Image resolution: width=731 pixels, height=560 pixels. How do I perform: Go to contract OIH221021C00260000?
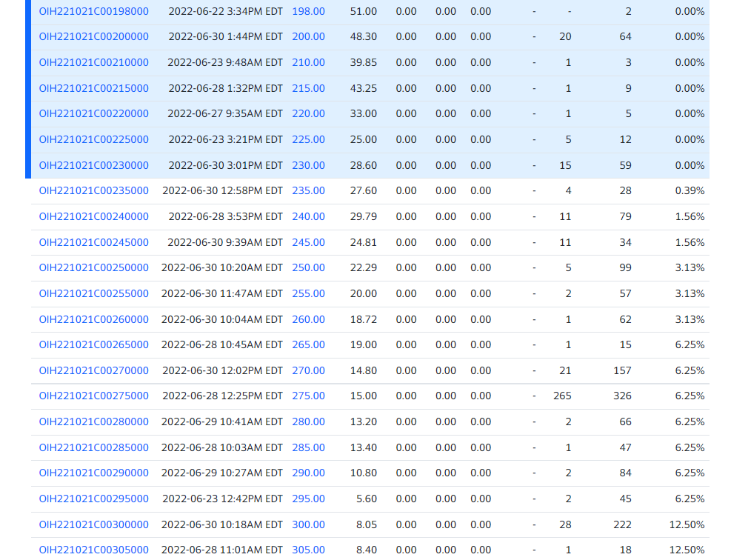[x=94, y=319]
